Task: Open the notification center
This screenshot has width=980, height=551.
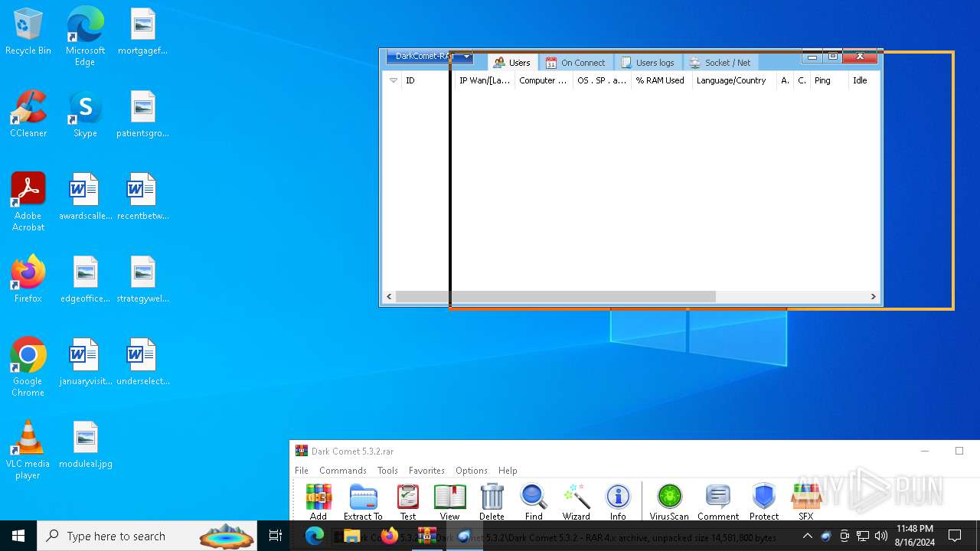Action: point(955,536)
